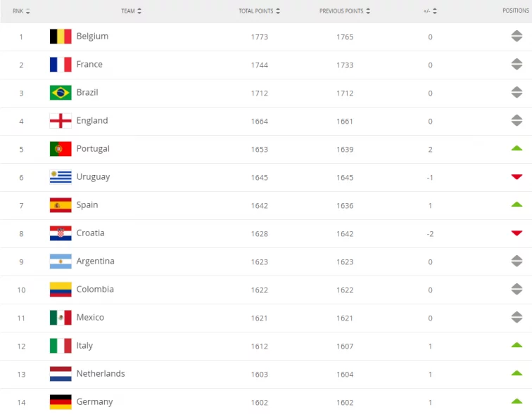Click Uruguay's red down position arrow
This screenshot has width=532, height=414.
pyautogui.click(x=517, y=177)
